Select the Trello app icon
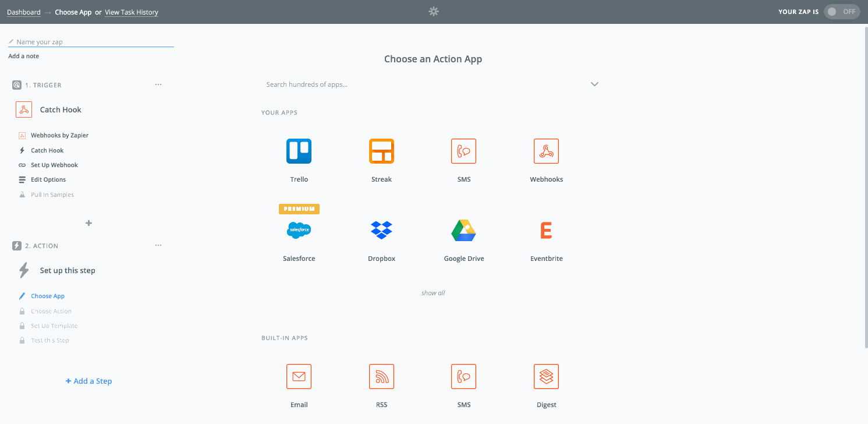This screenshot has height=424, width=868. pos(299,151)
